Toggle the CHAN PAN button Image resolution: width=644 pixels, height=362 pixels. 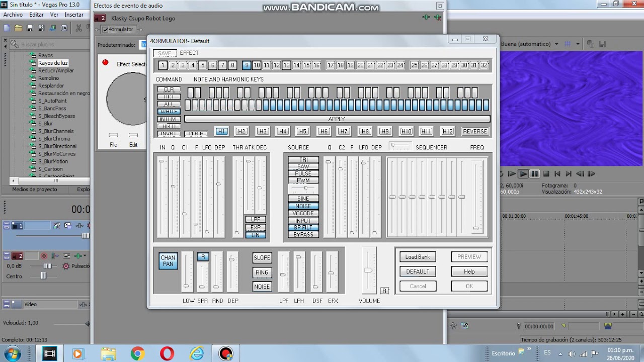(168, 260)
